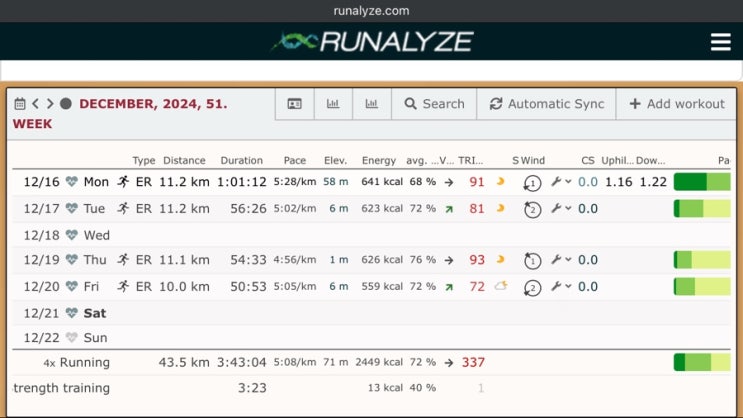The image size is (743, 418).
Task: Go to the next week arrow
Action: click(x=50, y=103)
